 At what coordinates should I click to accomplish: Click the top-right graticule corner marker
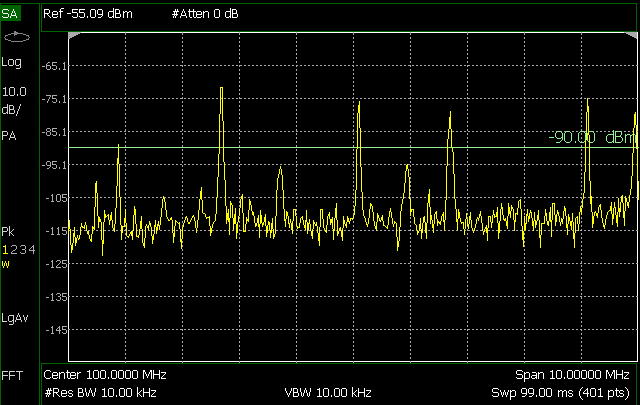click(631, 36)
